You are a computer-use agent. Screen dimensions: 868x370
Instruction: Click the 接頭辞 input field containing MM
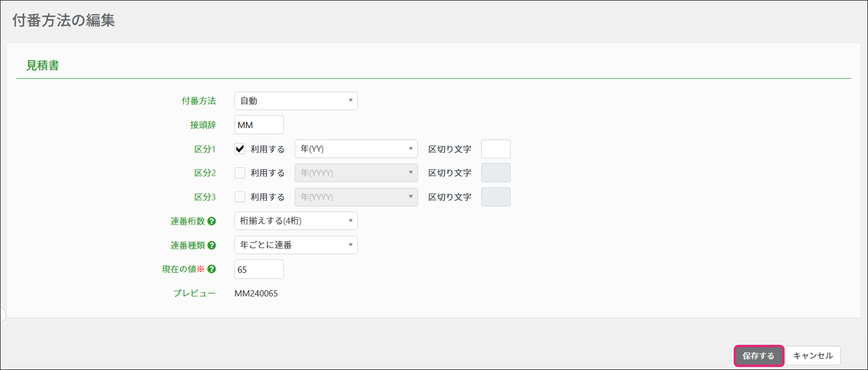259,125
